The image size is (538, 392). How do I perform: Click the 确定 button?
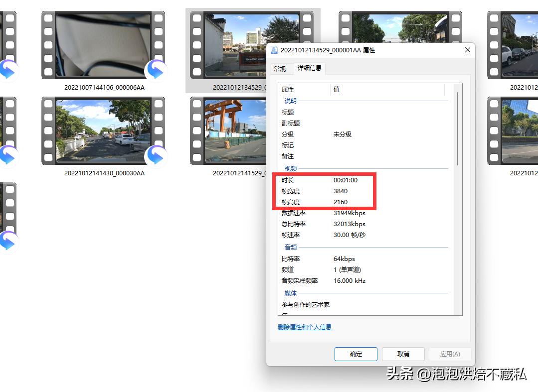click(x=356, y=354)
